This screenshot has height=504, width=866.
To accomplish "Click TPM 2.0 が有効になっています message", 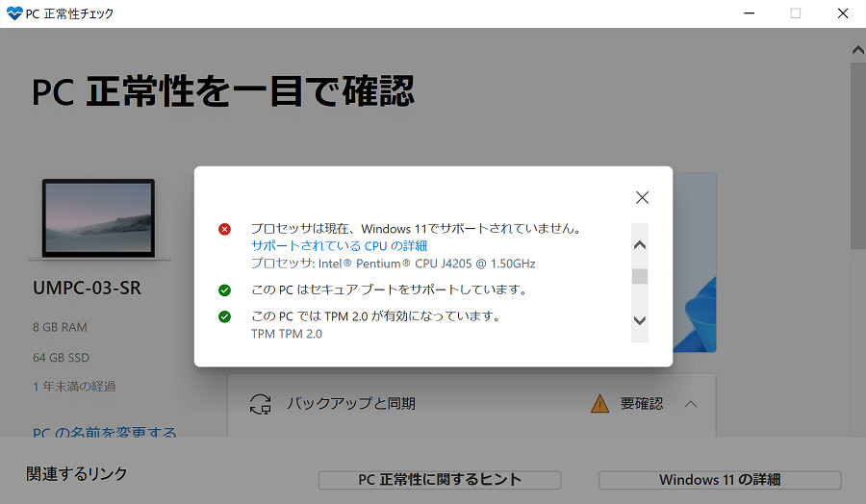I will pos(375,316).
